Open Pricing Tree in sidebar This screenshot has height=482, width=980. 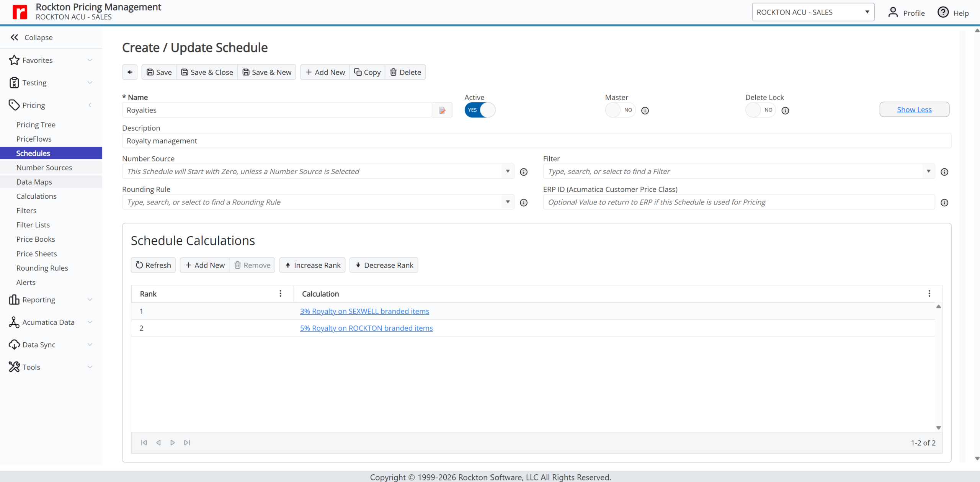click(36, 124)
